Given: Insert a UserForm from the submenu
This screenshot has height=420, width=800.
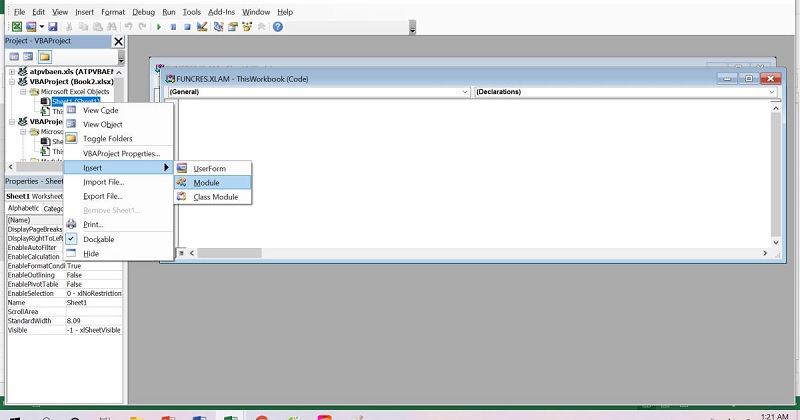Looking at the screenshot, I should pos(213,168).
